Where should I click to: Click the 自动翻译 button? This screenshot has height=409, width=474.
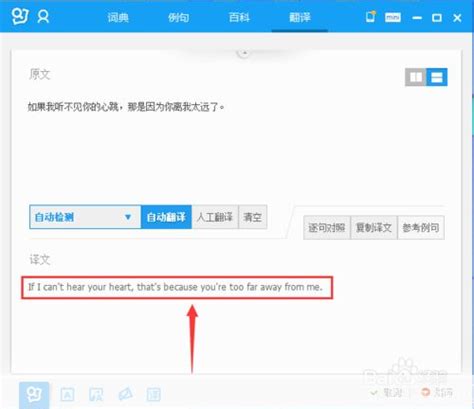166,217
